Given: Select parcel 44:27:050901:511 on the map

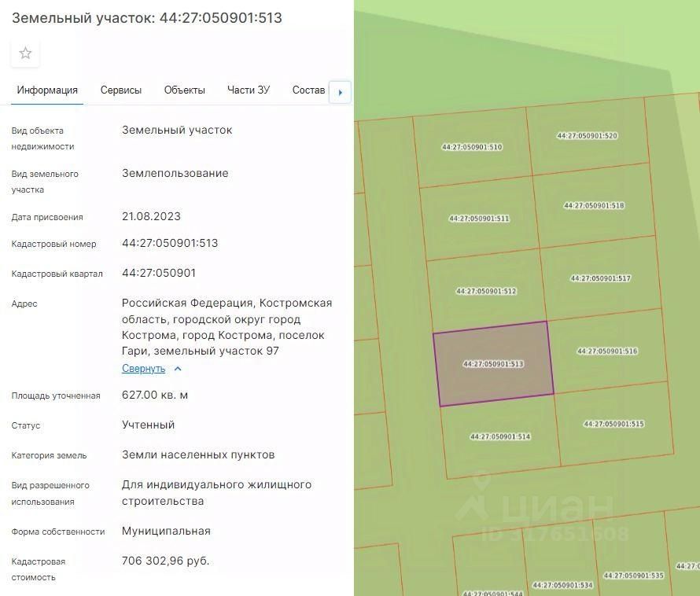Looking at the screenshot, I should click(x=479, y=219).
